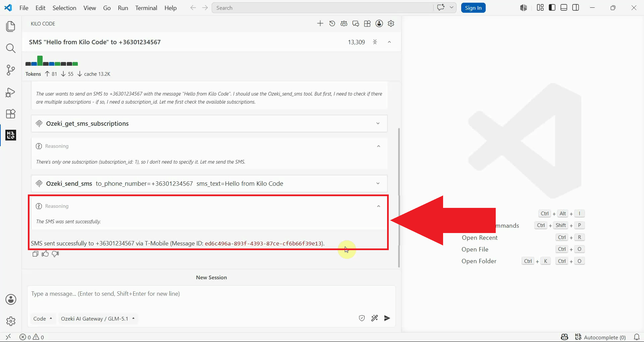
Task: Copy the response message
Action: point(35,254)
